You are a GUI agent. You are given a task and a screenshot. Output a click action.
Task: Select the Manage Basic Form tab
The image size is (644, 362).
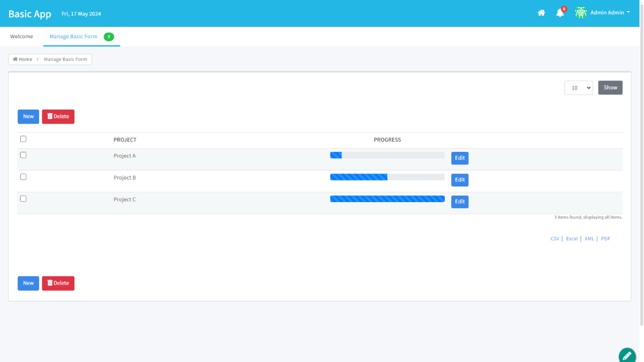click(x=73, y=37)
